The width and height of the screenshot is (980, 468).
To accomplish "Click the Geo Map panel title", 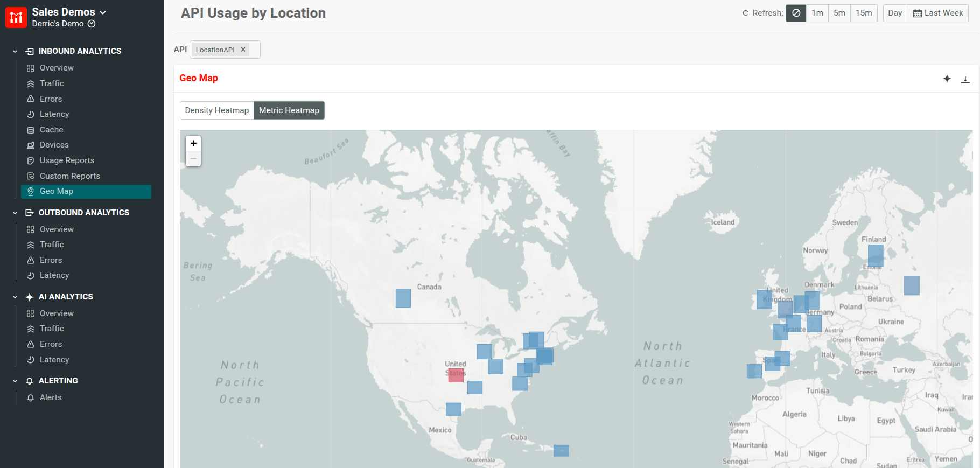I will (199, 78).
